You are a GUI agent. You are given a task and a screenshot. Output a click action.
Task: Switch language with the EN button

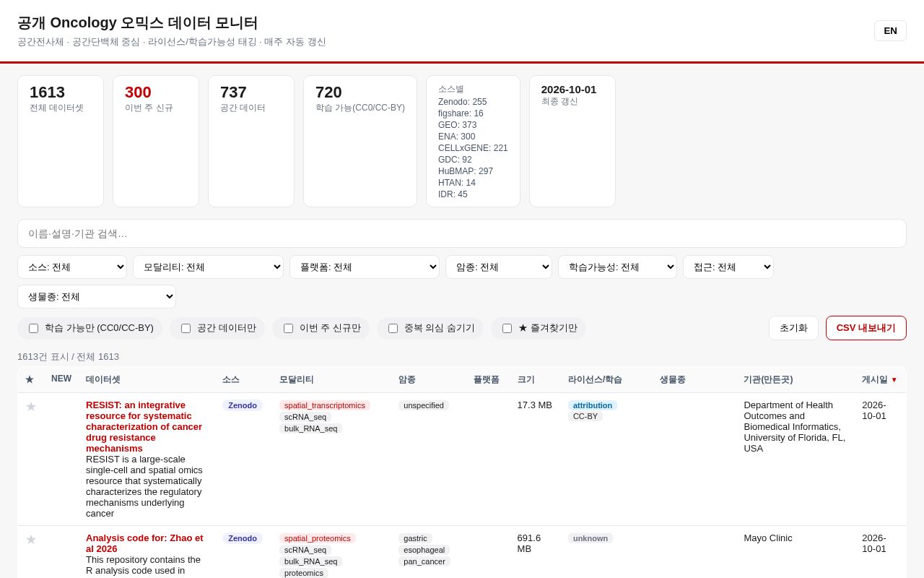[x=890, y=30]
